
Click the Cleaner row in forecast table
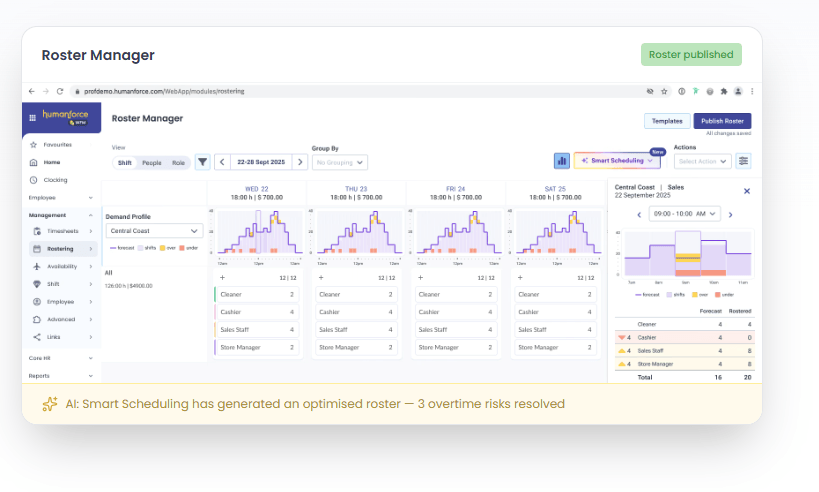click(684, 324)
